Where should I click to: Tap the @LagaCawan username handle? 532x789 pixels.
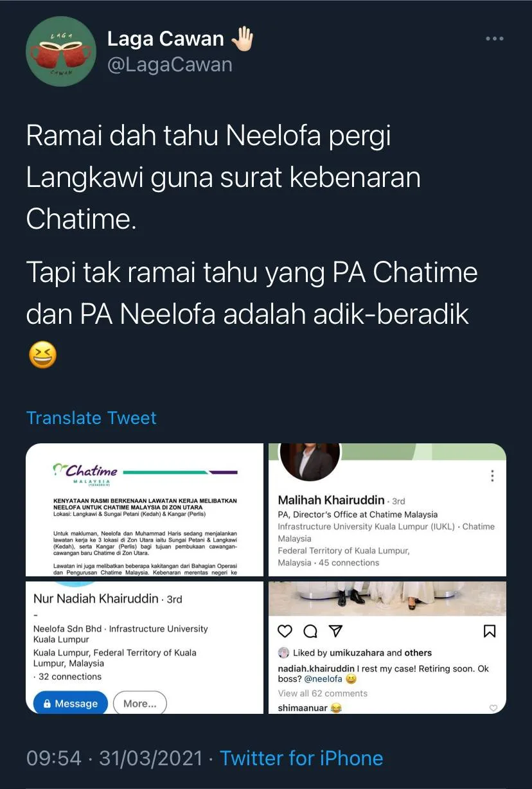[170, 64]
